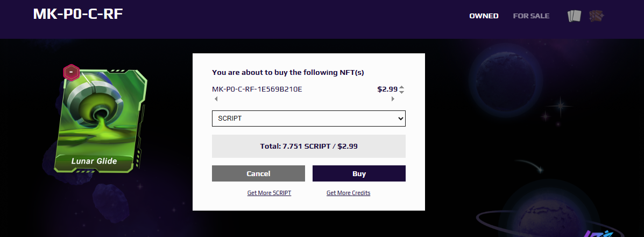Open the Get More Credits link
Screen dimensions: 644x237
click(x=348, y=193)
